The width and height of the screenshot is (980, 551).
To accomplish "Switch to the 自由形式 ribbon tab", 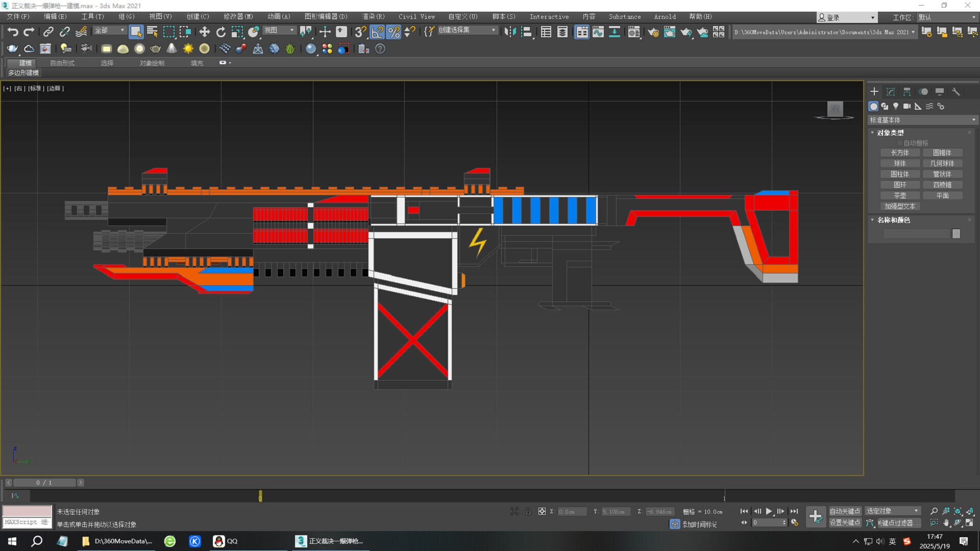I will [x=62, y=63].
